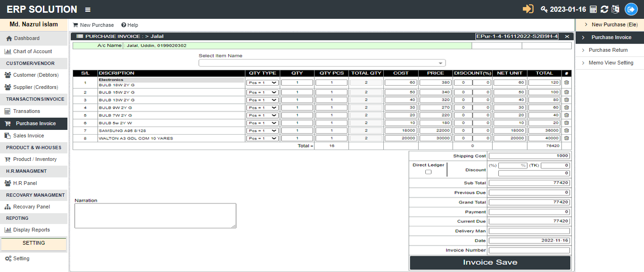This screenshot has height=272, width=644.
Task: Click the refresh icon in the top bar
Action: pos(604,9)
